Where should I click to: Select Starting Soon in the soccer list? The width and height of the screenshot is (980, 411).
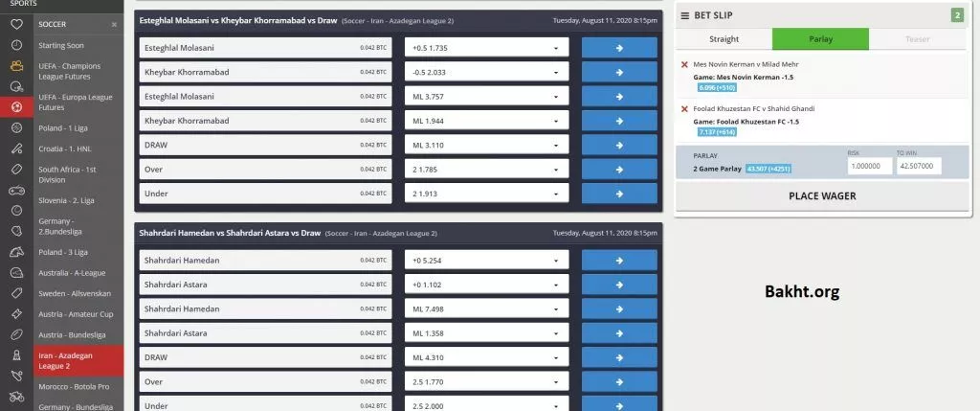click(59, 45)
